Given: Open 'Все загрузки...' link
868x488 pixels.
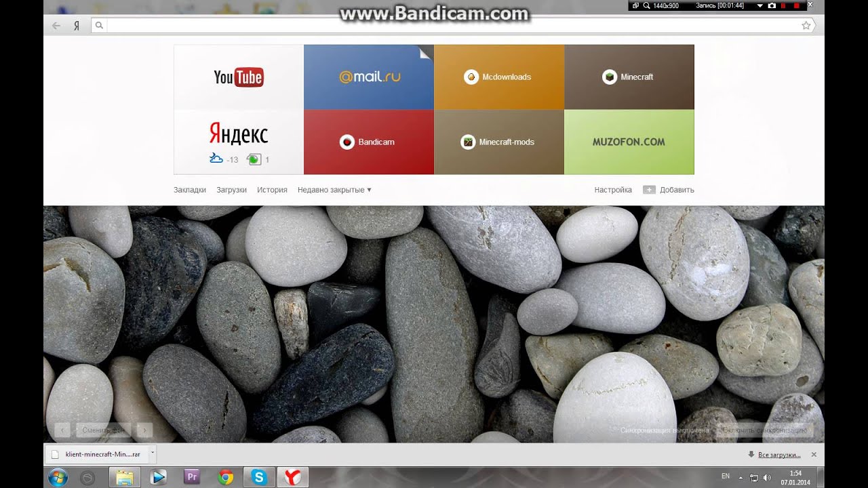Looking at the screenshot, I should (x=779, y=455).
